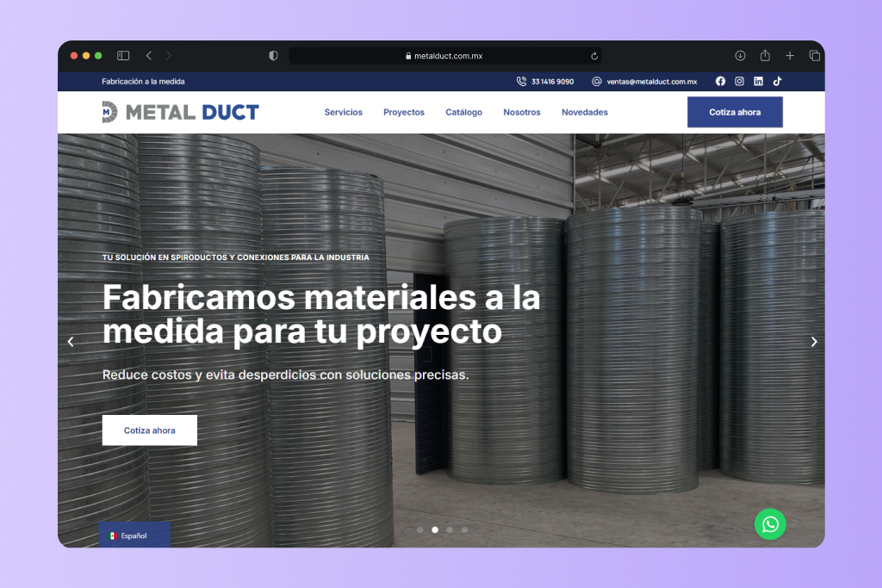The height and width of the screenshot is (588, 882).
Task: Click the blue Cotiza ahora header button
Action: pyautogui.click(x=735, y=113)
